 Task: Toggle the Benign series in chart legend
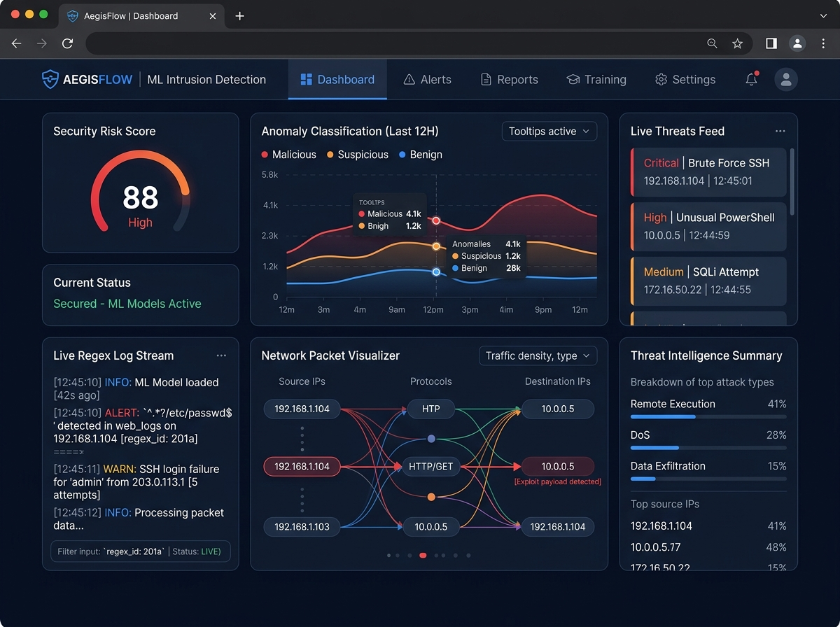click(420, 155)
